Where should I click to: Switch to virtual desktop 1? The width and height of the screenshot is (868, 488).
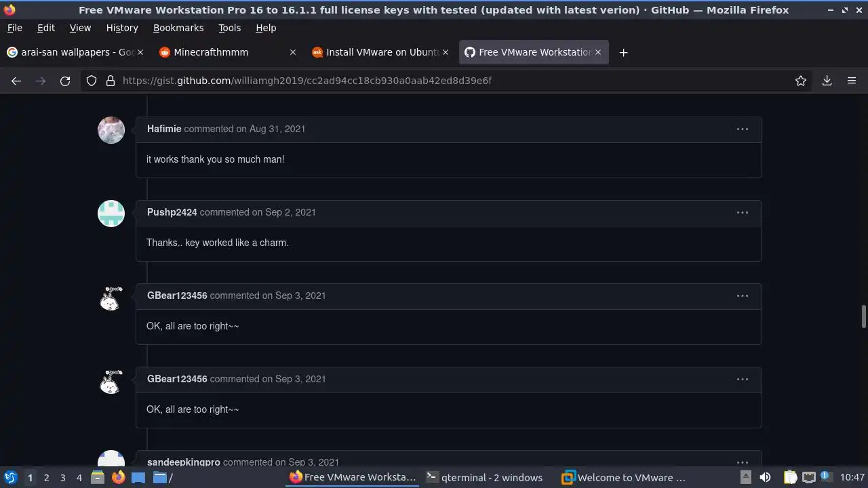click(x=30, y=477)
